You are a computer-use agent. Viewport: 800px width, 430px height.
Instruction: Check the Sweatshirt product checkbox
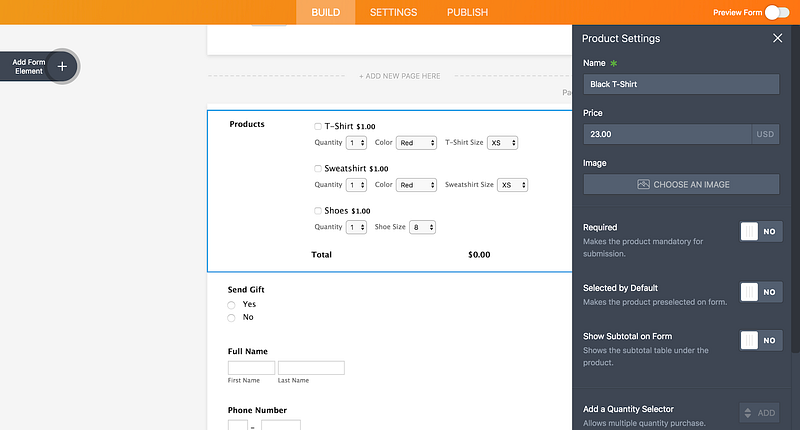(x=318, y=168)
